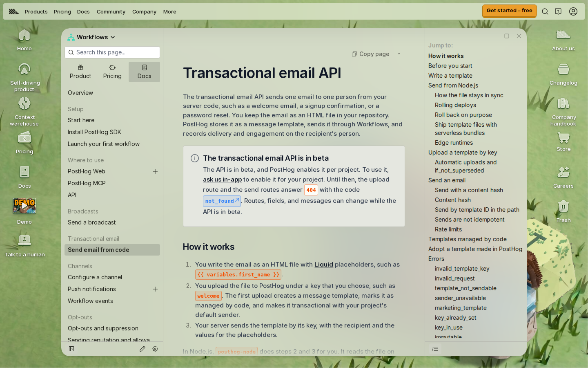Open the Pricing desktop icon
Image resolution: width=588 pixels, height=368 pixels.
(x=24, y=143)
